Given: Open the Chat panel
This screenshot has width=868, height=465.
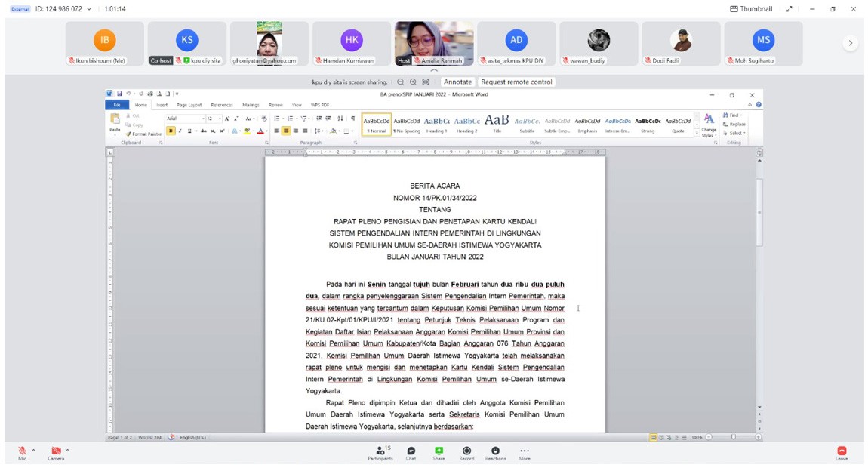Looking at the screenshot, I should click(x=411, y=451).
